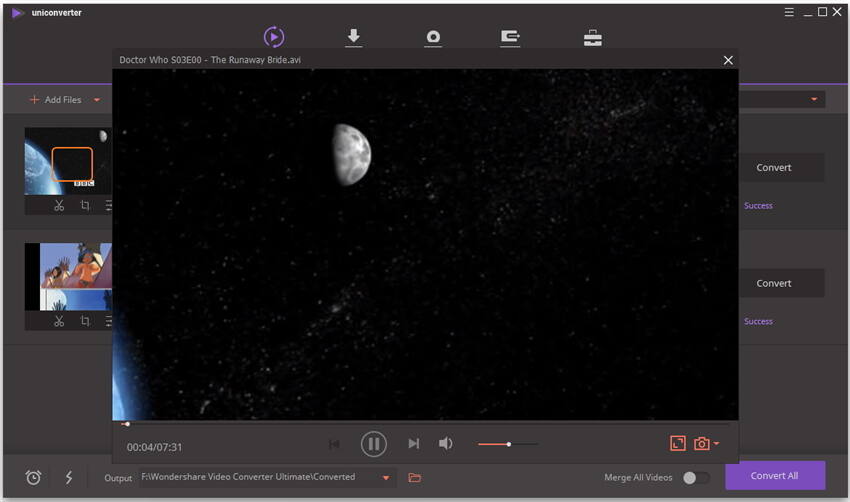Click Success link for first video
850x502 pixels.
pyautogui.click(x=758, y=205)
